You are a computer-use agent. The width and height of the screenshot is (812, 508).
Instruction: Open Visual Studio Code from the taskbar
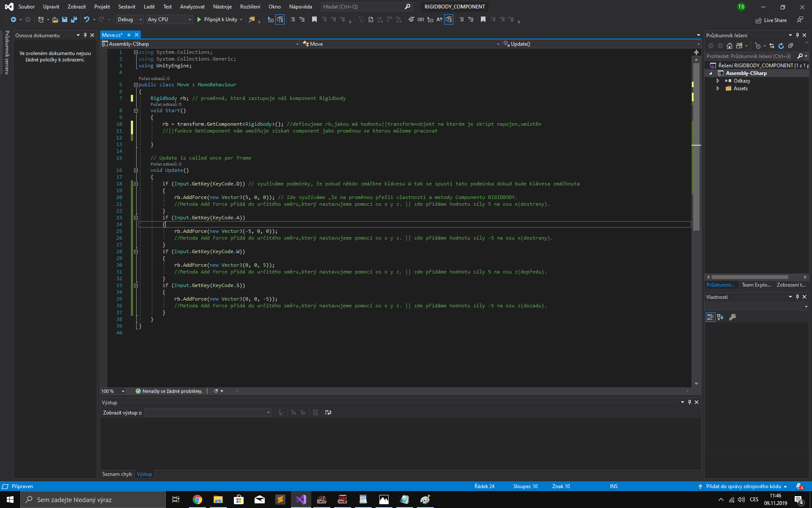point(301,500)
